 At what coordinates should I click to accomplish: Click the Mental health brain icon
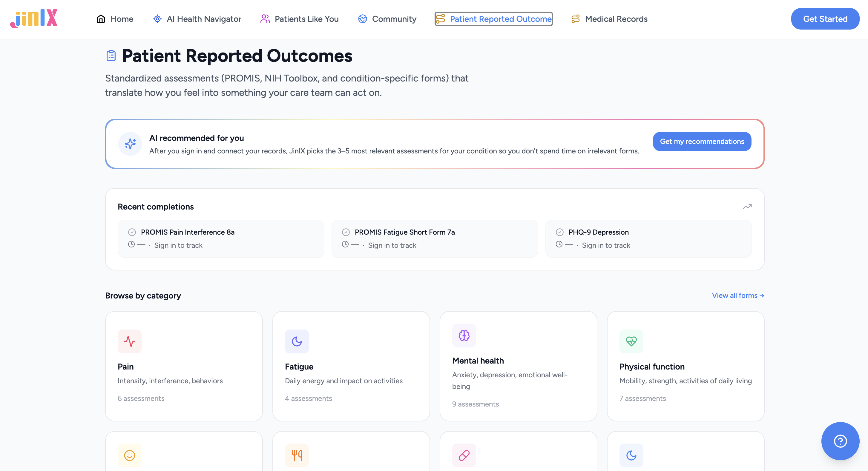click(464, 335)
